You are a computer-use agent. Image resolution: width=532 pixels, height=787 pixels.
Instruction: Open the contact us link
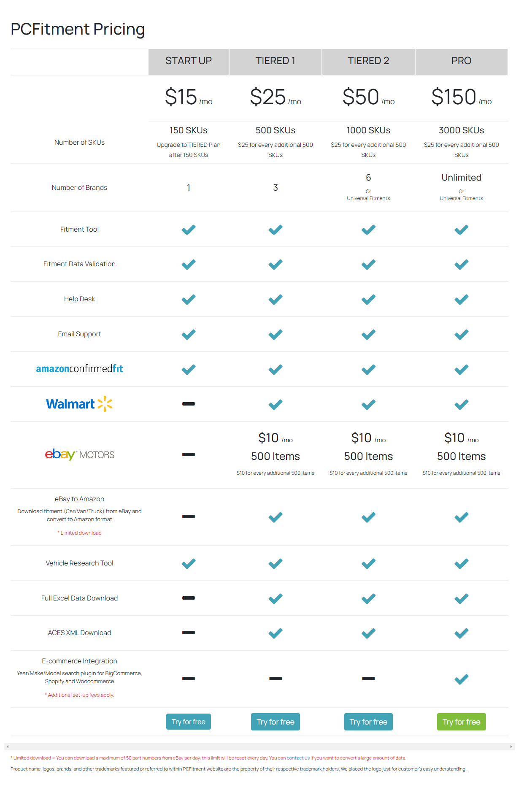pos(298,758)
